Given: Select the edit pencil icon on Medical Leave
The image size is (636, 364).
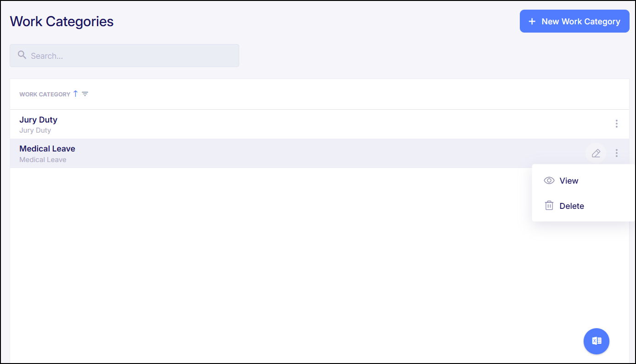Looking at the screenshot, I should (x=596, y=153).
